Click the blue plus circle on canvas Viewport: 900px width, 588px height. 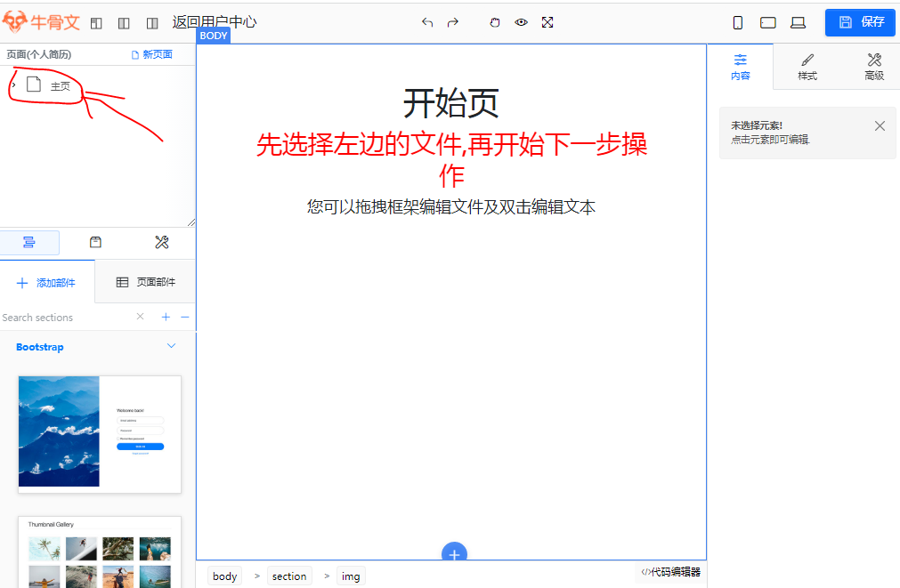pos(454,553)
